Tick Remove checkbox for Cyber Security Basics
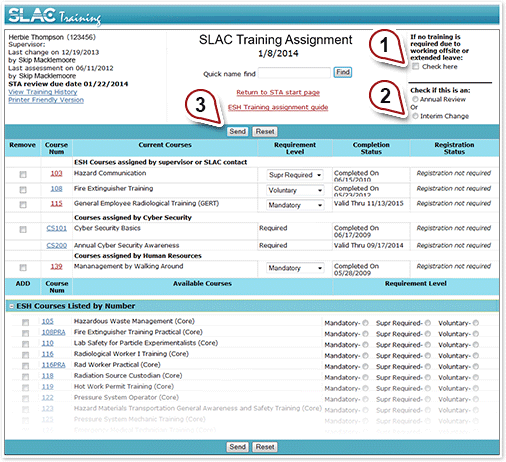The height and width of the screenshot is (462, 506). tap(23, 229)
